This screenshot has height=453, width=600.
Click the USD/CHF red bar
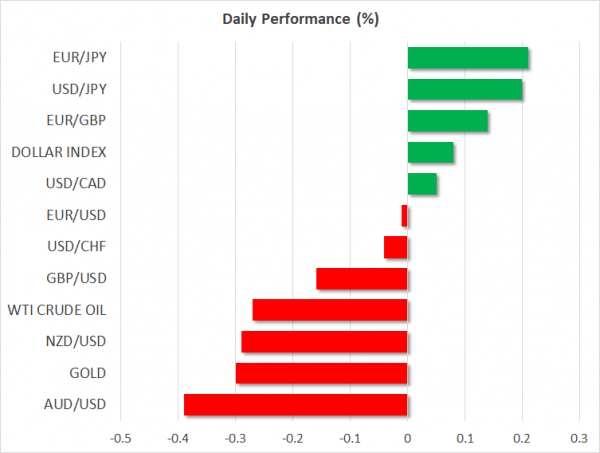(x=396, y=247)
